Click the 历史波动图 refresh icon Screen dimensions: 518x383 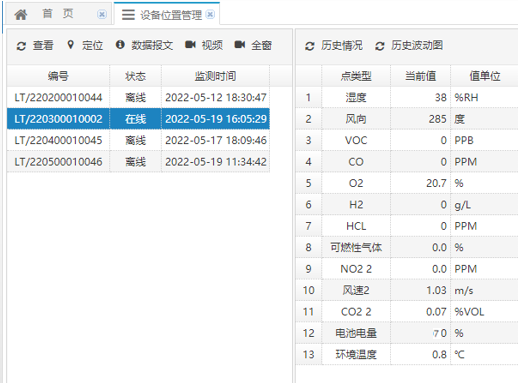point(380,46)
